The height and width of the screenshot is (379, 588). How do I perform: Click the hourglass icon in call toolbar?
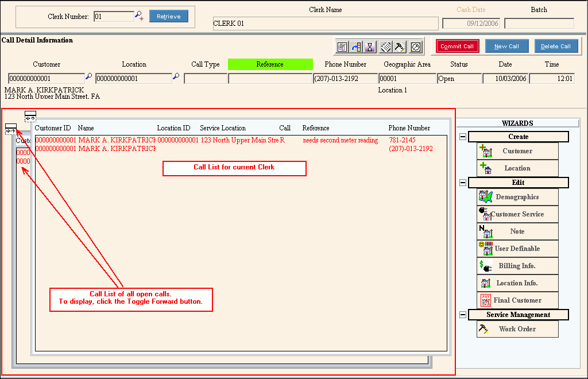pyautogui.click(x=371, y=47)
